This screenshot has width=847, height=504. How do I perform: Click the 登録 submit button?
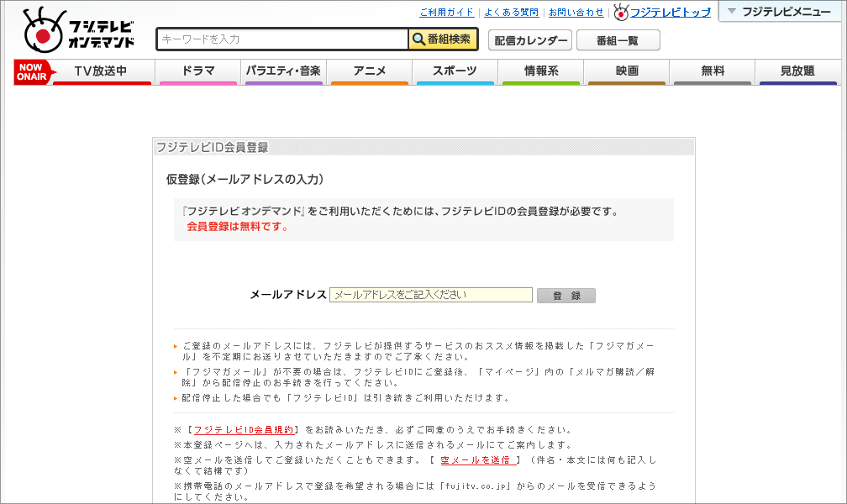pos(566,296)
